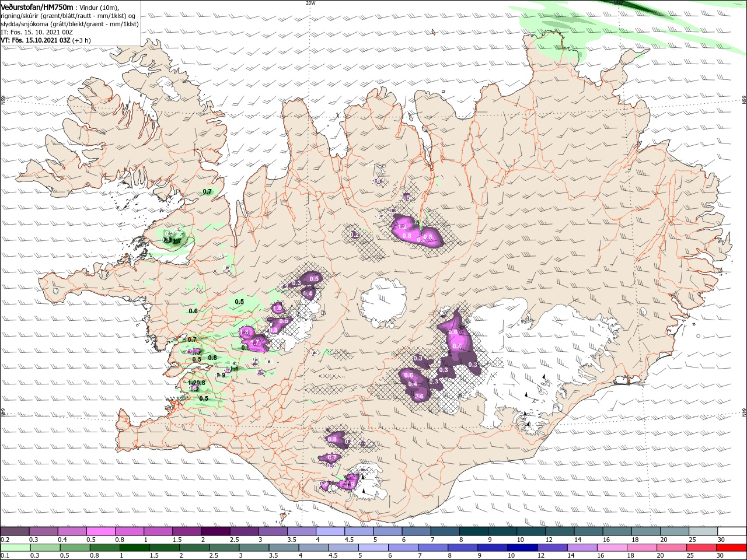Pick the bright pink 0.5 swatch in upper scale

pyautogui.click(x=101, y=531)
